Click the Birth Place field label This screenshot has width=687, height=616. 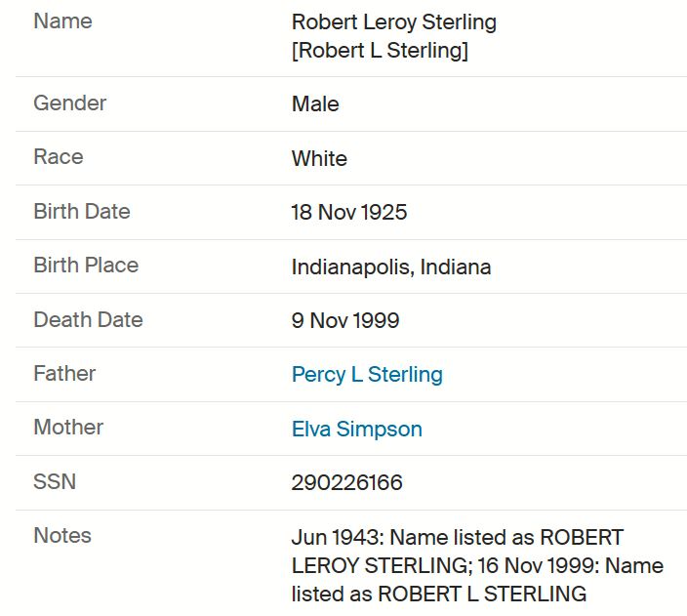pos(86,266)
